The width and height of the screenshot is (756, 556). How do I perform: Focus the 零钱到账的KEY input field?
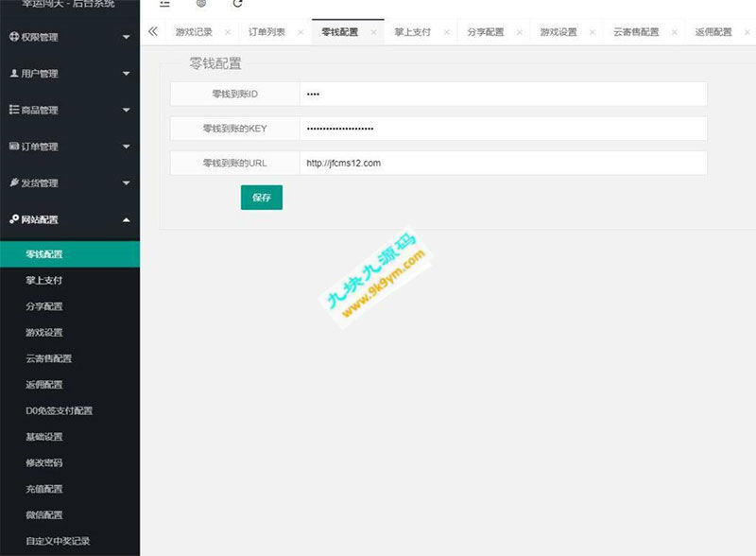503,129
